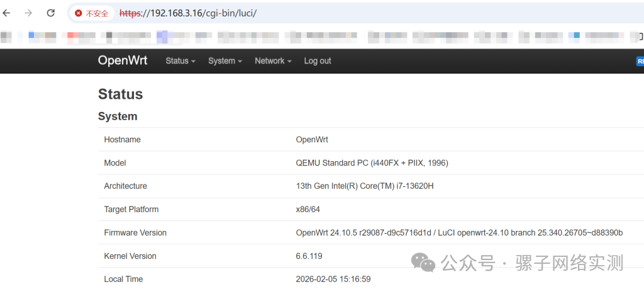The width and height of the screenshot is (644, 289).
Task: Go back with browser back arrow
Action: (6, 13)
